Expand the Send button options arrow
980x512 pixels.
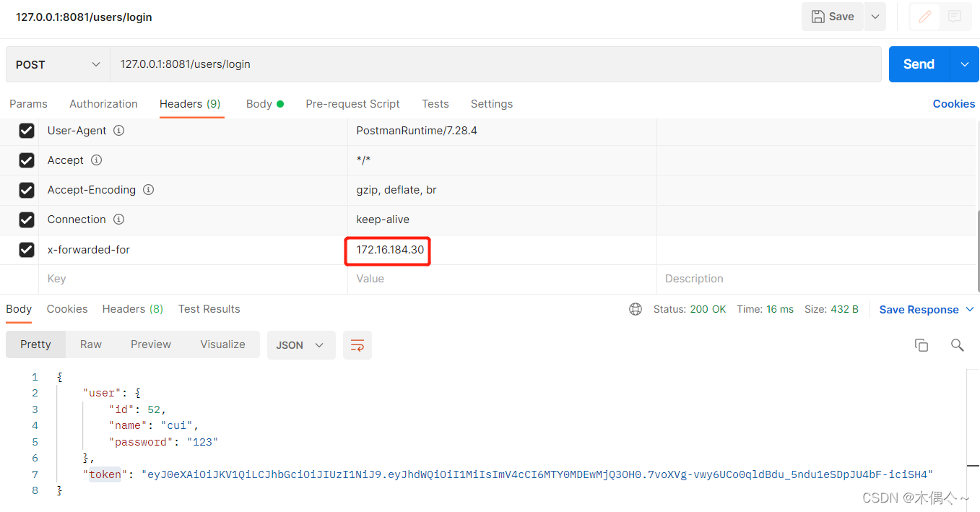(x=965, y=64)
